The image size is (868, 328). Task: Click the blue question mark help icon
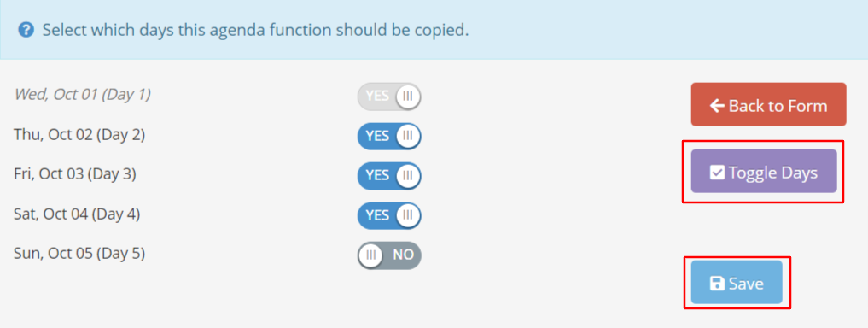coord(26,29)
